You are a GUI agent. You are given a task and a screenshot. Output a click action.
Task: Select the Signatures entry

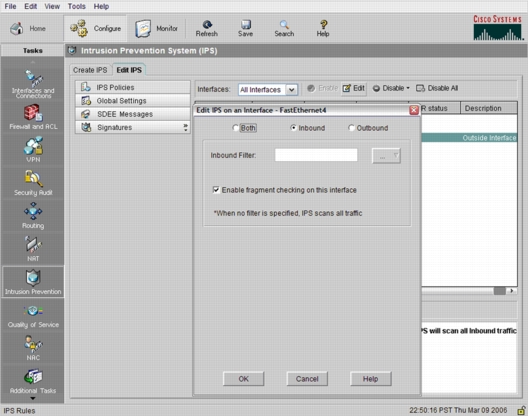pyautogui.click(x=132, y=127)
